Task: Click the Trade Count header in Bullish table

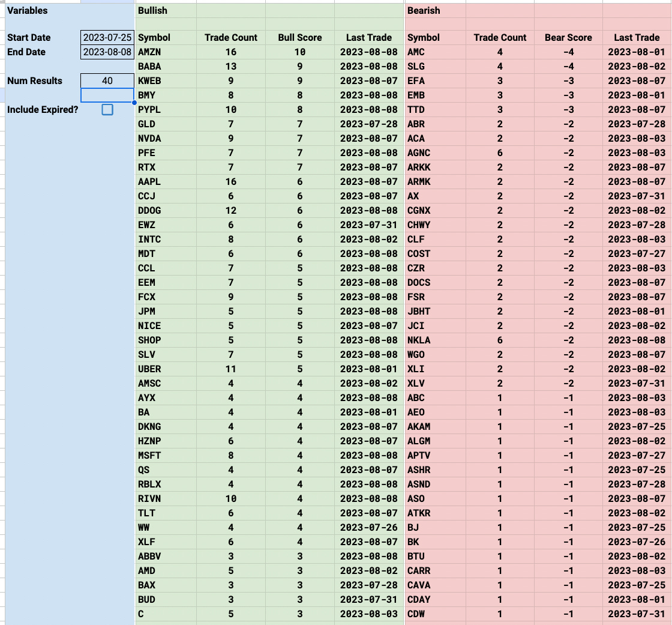Action: pos(231,38)
